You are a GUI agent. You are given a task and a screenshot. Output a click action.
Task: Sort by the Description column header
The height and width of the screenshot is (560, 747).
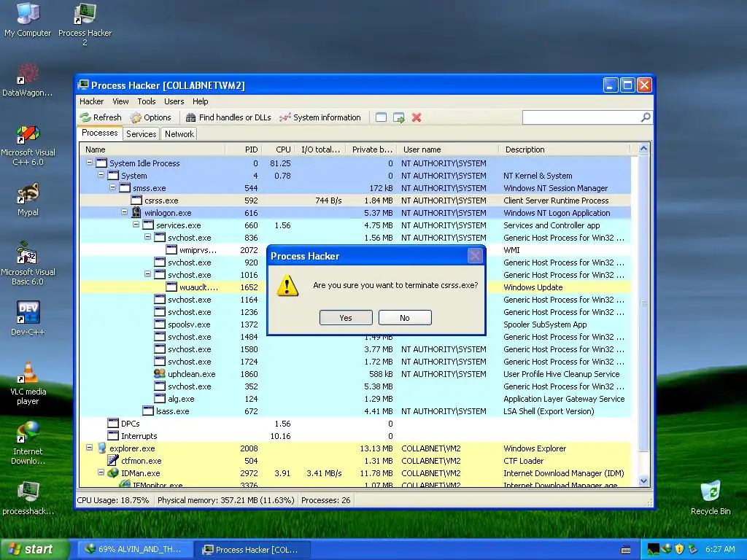pos(565,149)
